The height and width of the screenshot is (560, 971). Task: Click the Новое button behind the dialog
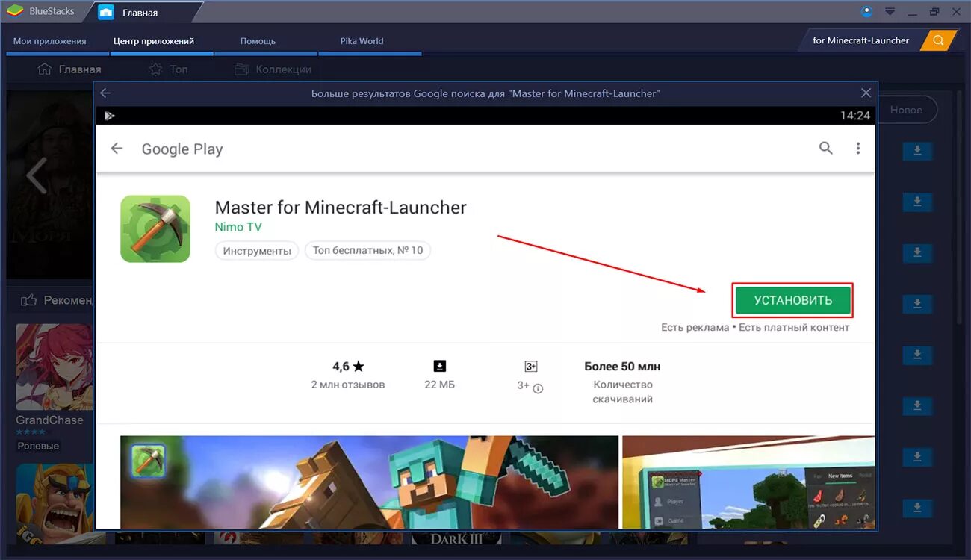(906, 110)
